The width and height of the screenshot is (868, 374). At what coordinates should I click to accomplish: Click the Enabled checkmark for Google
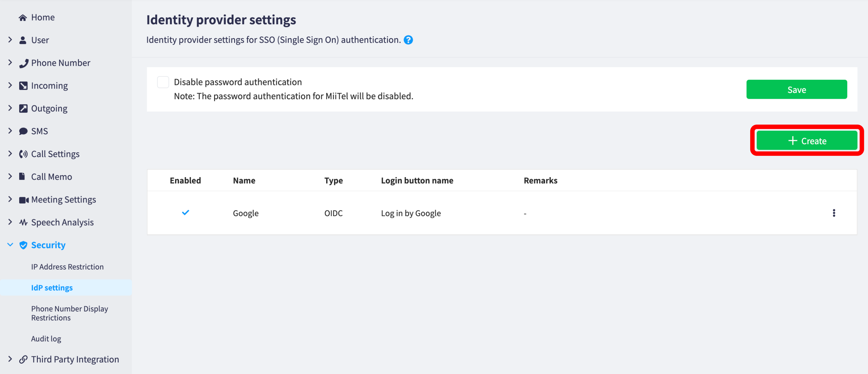coord(185,213)
